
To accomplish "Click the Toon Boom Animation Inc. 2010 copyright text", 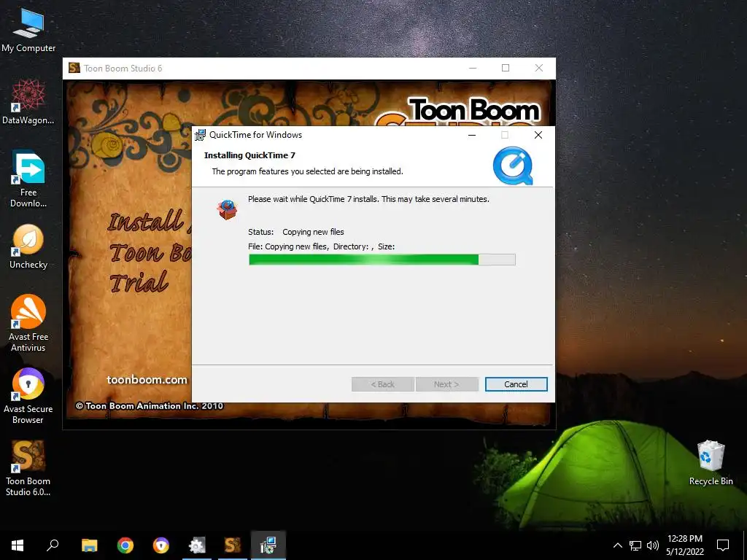I will point(149,406).
